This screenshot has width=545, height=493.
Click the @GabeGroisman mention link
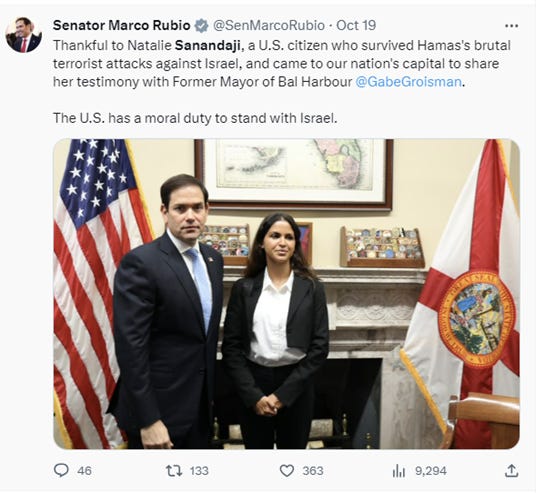point(408,82)
